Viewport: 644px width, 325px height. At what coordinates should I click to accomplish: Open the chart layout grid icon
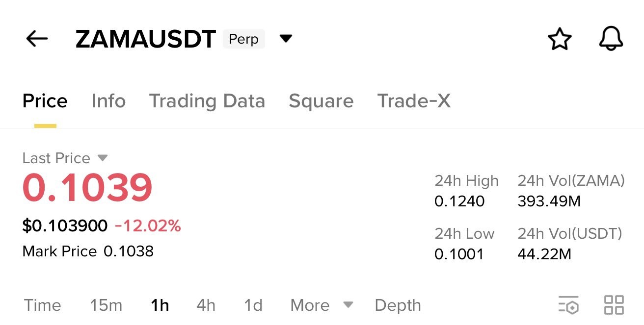click(x=614, y=305)
